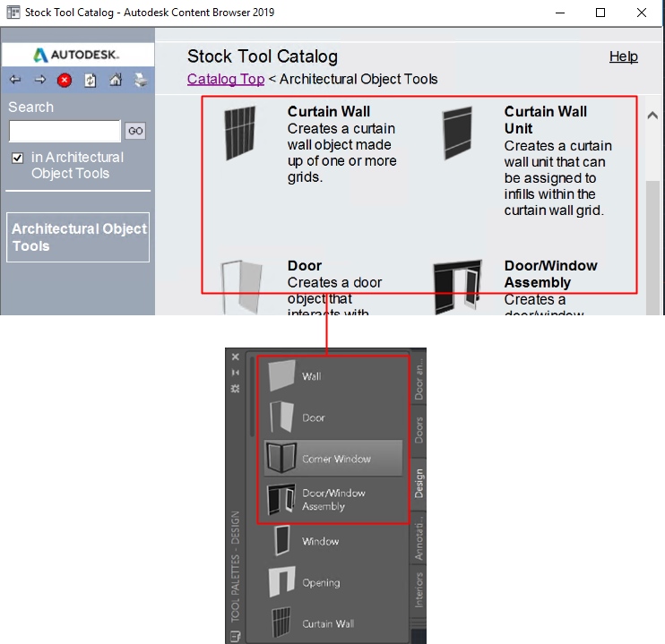The width and height of the screenshot is (665, 644).
Task: Open the Help link
Action: click(x=624, y=56)
